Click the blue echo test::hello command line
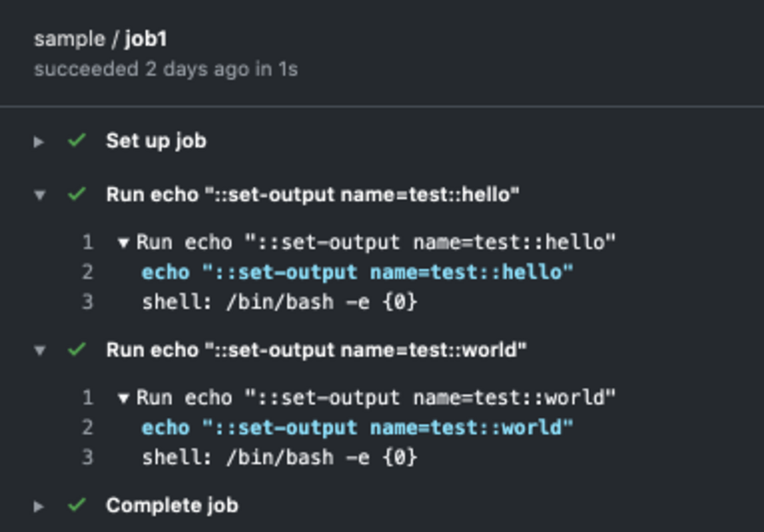 (357, 272)
